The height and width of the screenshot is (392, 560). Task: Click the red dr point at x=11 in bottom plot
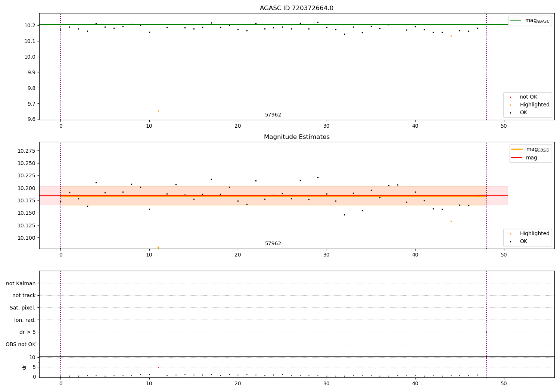158,367
